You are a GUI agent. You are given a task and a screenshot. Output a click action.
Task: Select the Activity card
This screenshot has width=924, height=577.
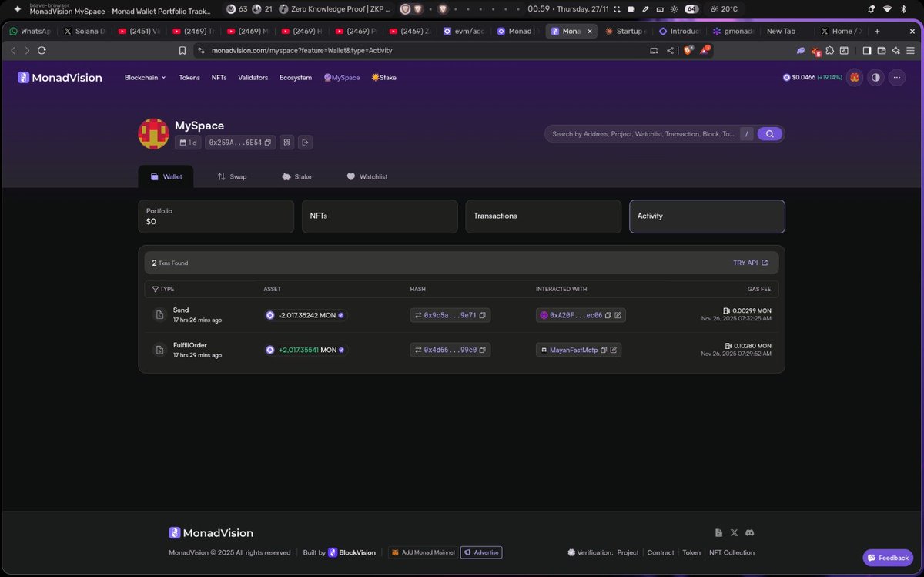click(707, 216)
